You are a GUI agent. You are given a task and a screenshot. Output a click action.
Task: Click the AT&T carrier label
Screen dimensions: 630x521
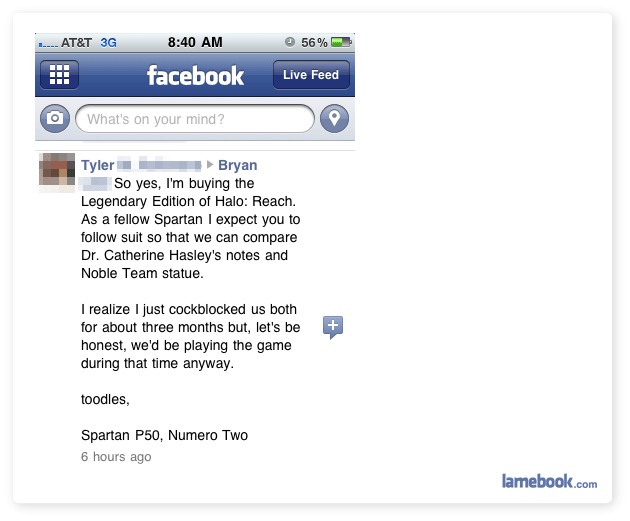point(76,43)
